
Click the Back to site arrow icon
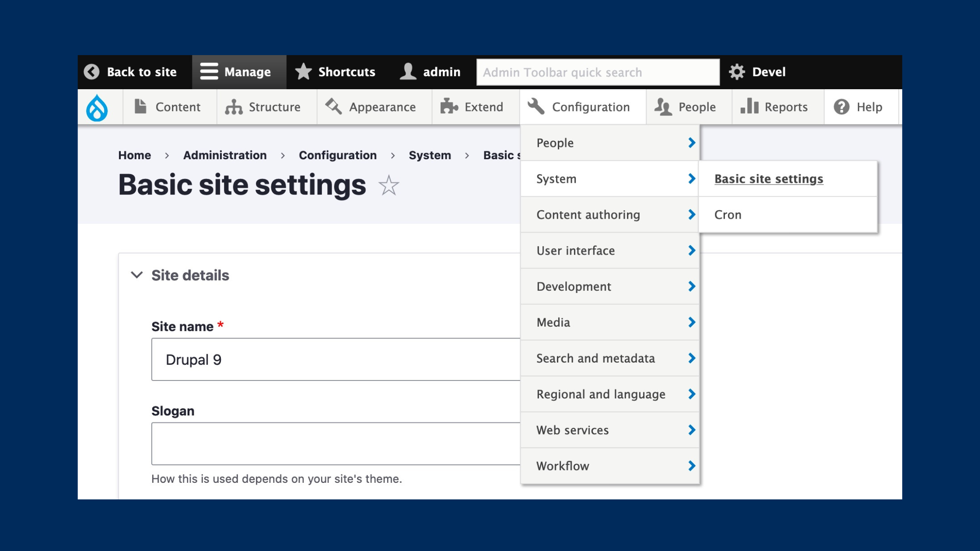[x=91, y=72]
